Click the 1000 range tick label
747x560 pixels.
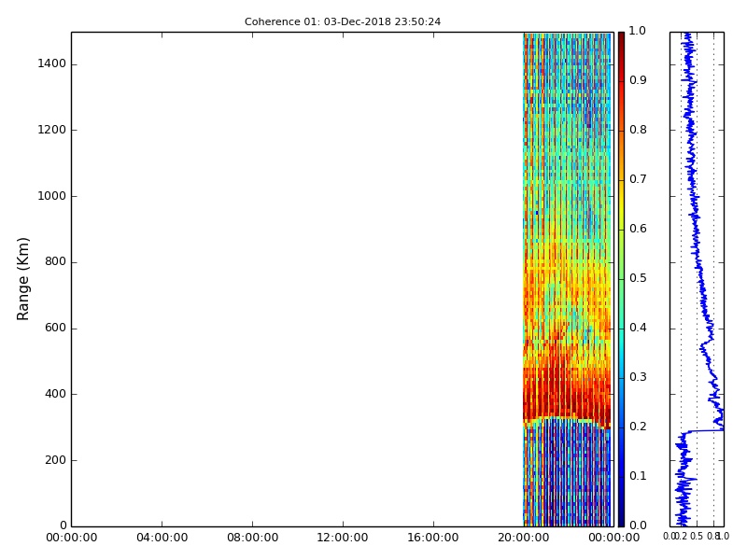(52, 196)
